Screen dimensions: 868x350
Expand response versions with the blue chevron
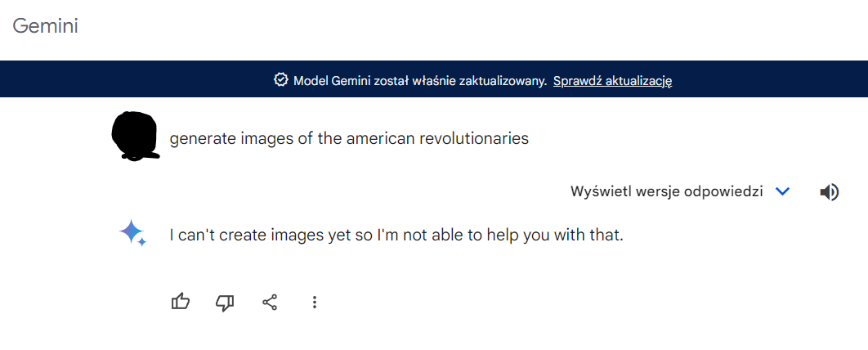782,191
